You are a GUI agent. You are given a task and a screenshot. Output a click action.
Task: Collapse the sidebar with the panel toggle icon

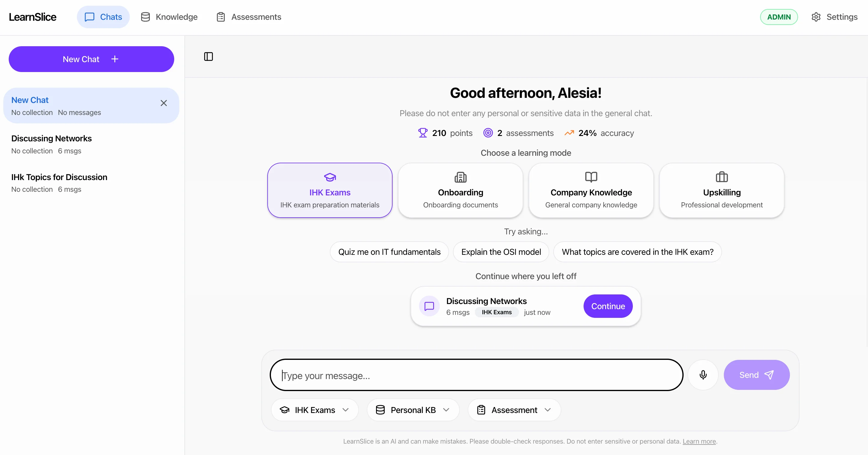pyautogui.click(x=208, y=56)
